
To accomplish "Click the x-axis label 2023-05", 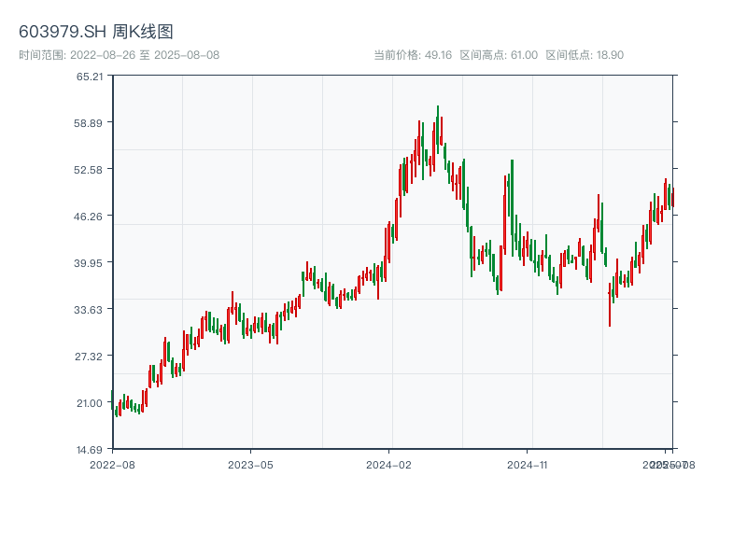I will [x=250, y=465].
